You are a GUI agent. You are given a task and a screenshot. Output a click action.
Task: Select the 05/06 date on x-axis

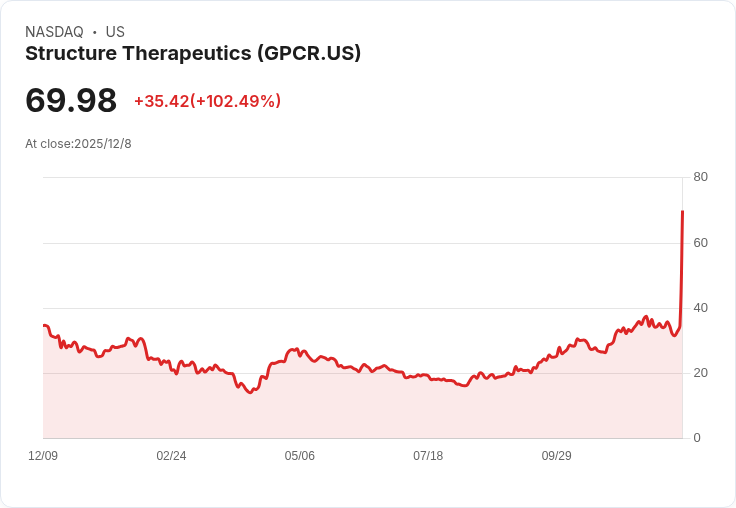tap(299, 456)
